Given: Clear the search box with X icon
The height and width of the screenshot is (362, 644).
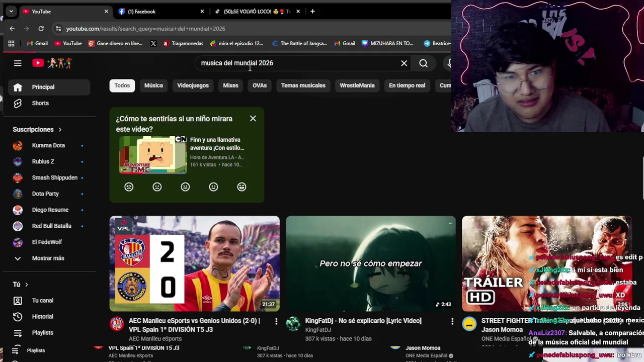Looking at the screenshot, I should tap(404, 63).
